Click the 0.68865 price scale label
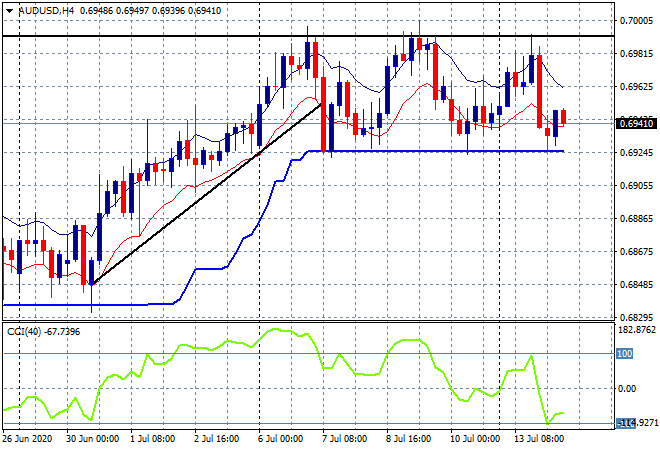660x450 pixels. tap(637, 218)
